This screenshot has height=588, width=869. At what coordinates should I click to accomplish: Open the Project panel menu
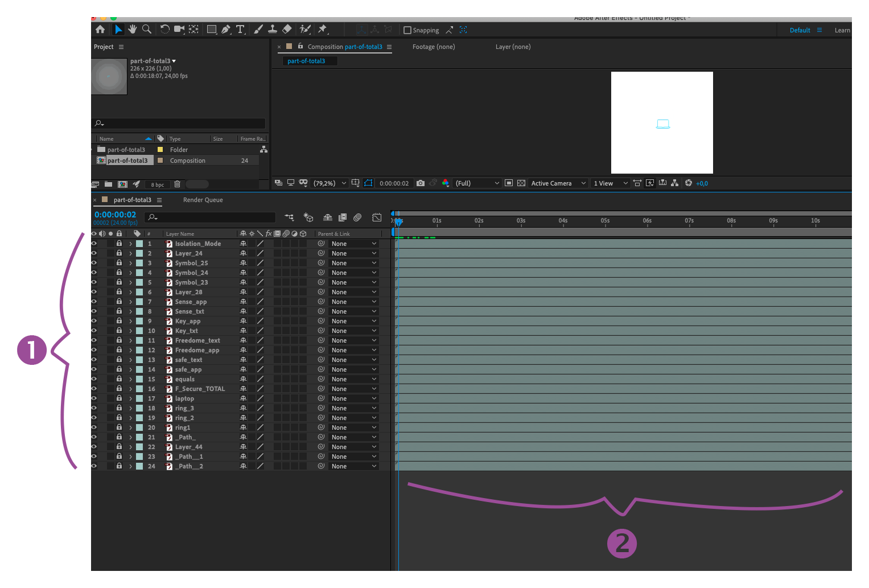(x=121, y=47)
